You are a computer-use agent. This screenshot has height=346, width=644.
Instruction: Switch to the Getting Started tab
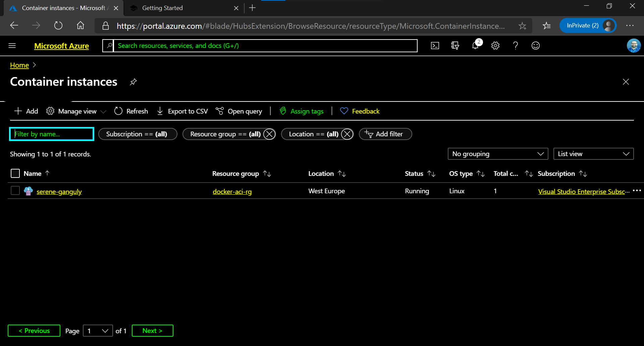click(162, 8)
